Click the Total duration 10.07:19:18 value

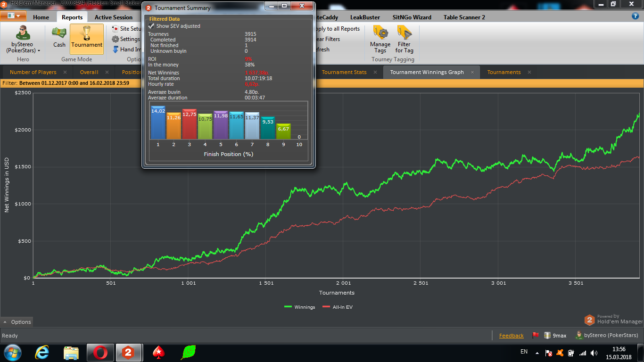click(x=258, y=78)
